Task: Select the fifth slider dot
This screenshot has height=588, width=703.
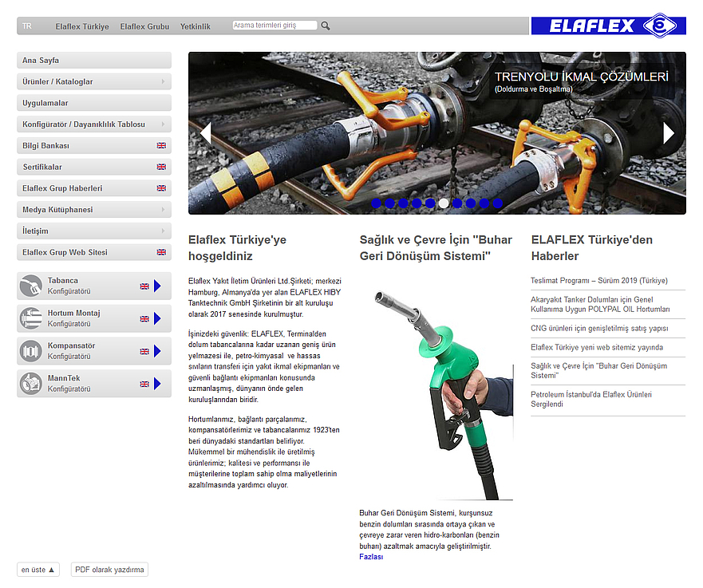Action: pos(430,203)
